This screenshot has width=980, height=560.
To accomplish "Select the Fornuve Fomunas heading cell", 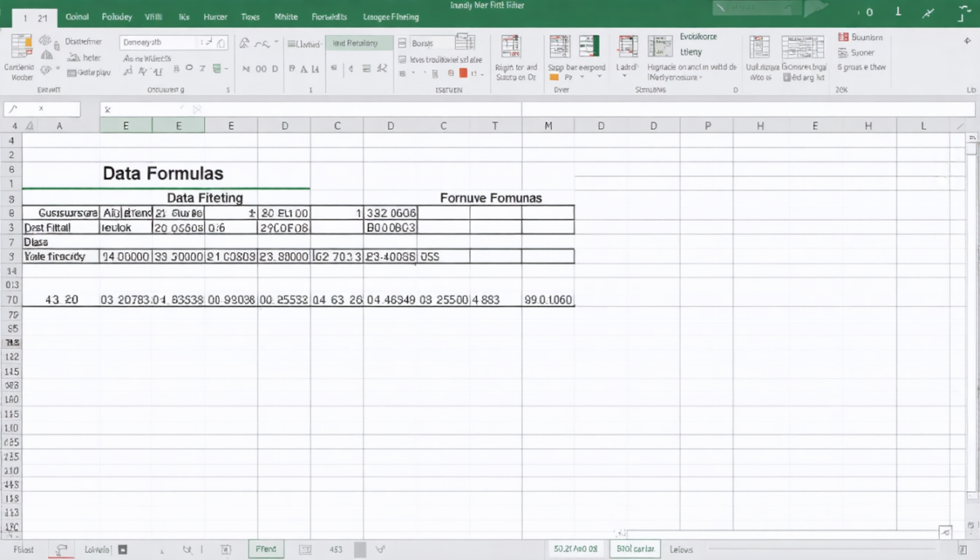I will [x=491, y=198].
